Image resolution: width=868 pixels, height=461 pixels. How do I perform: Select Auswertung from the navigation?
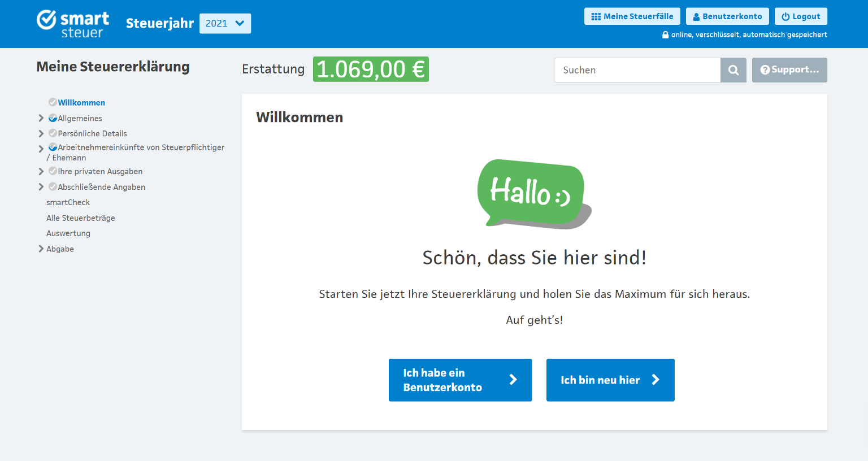click(68, 233)
